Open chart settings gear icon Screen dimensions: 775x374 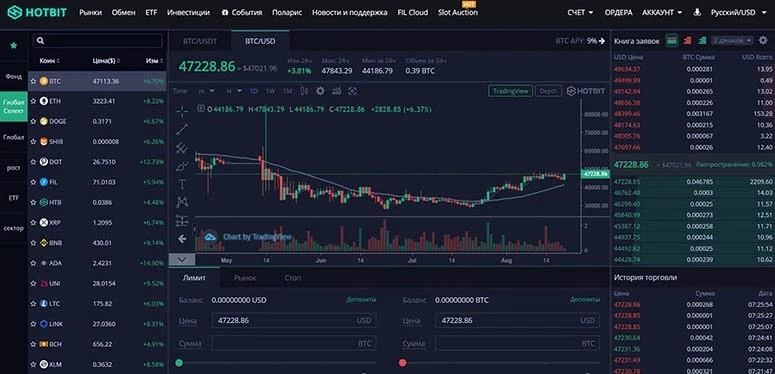(320, 91)
